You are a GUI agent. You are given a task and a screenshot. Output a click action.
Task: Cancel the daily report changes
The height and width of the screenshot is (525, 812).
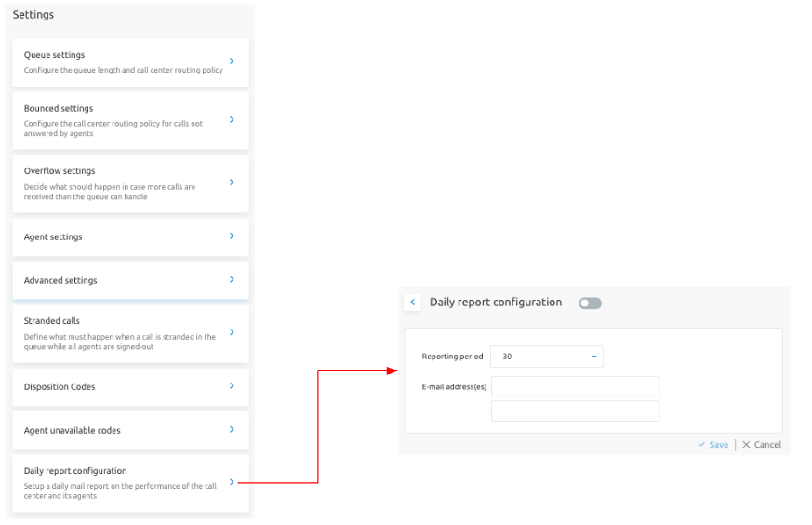[762, 445]
